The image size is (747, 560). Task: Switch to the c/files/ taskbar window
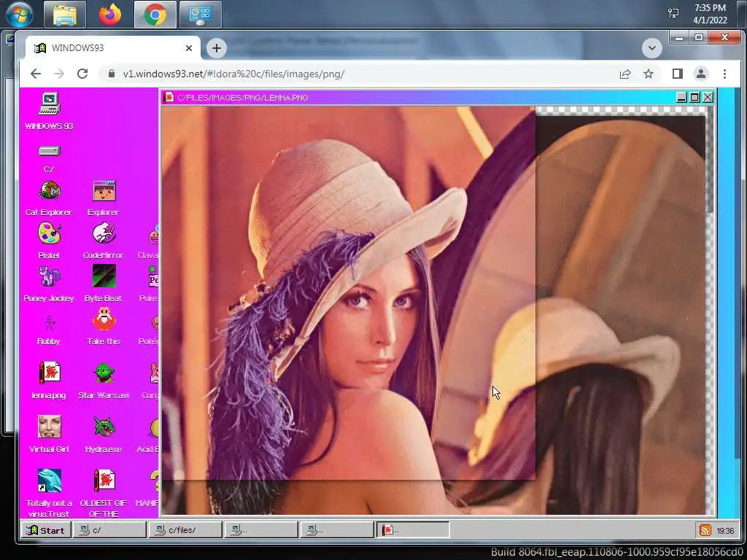tap(185, 530)
